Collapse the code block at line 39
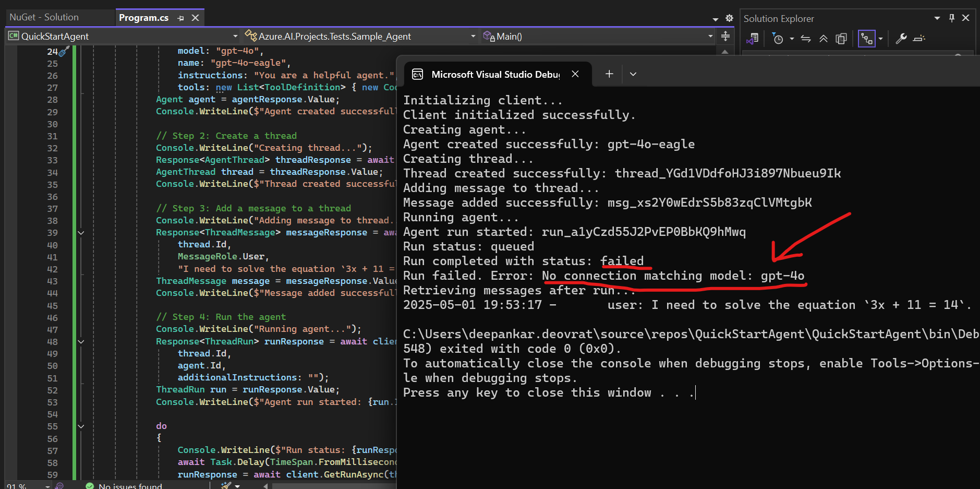The height and width of the screenshot is (489, 980). pos(81,233)
